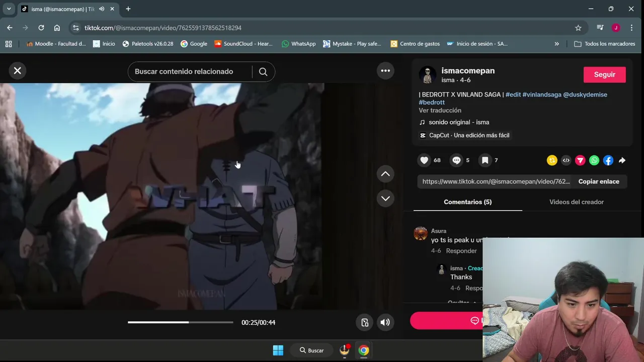644x362 pixels.
Task: Mute tab via speaker icon on tab
Action: [x=102, y=9]
